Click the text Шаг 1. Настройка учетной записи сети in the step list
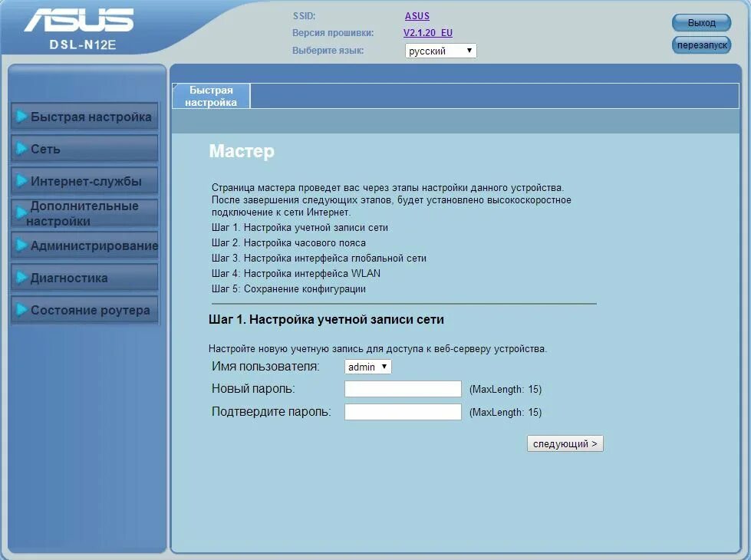 coord(300,228)
